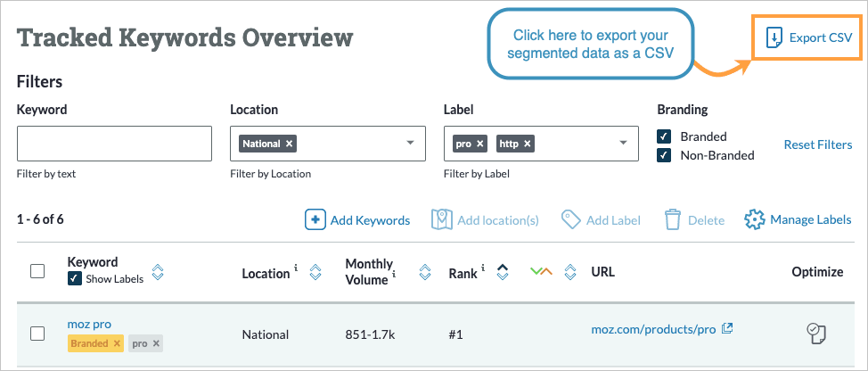This screenshot has height=371, width=868.
Task: Sort the table by Rank column
Action: [x=503, y=272]
